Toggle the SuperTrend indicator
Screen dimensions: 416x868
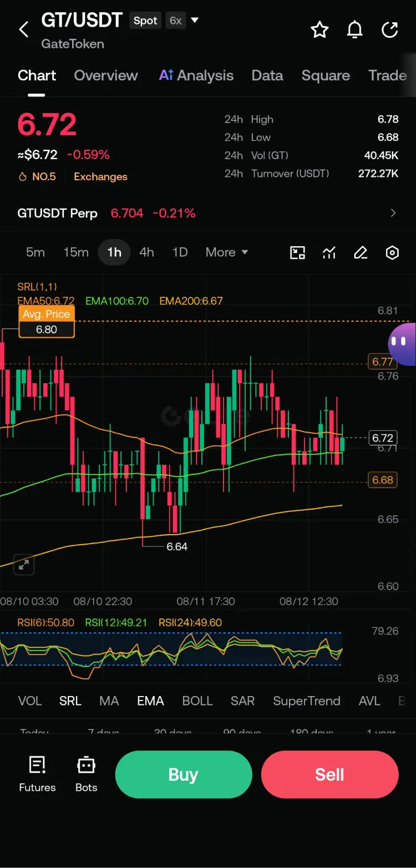(x=307, y=701)
